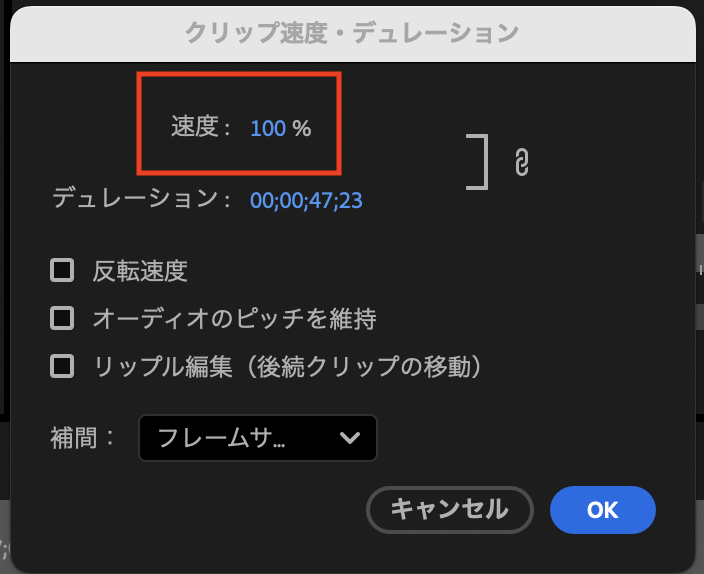Click the リップル編集(後続クリップの移動) label text

tap(288, 366)
